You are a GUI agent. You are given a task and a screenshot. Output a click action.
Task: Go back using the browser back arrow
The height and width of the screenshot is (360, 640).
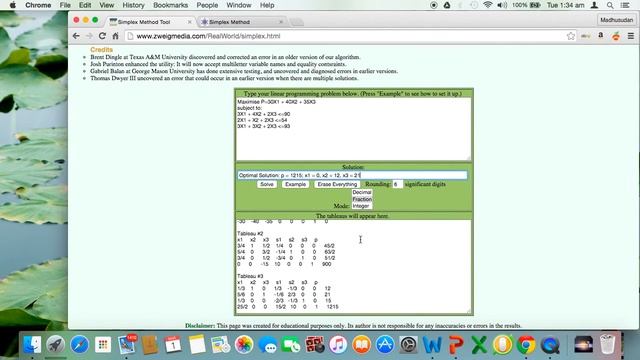tap(76, 36)
